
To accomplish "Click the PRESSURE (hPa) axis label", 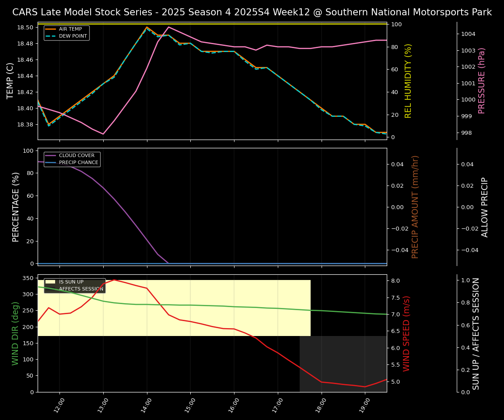I will click(482, 81).
